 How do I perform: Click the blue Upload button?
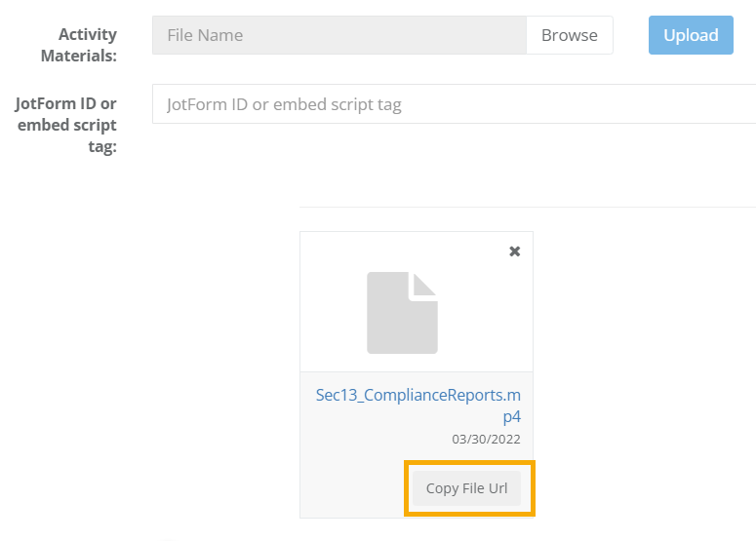click(x=691, y=35)
